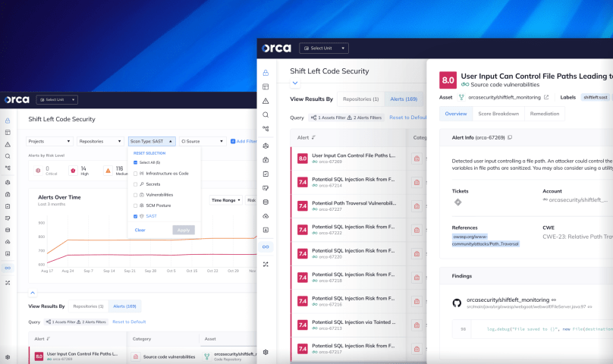Open Select Unit dropdown in the center window

324,48
